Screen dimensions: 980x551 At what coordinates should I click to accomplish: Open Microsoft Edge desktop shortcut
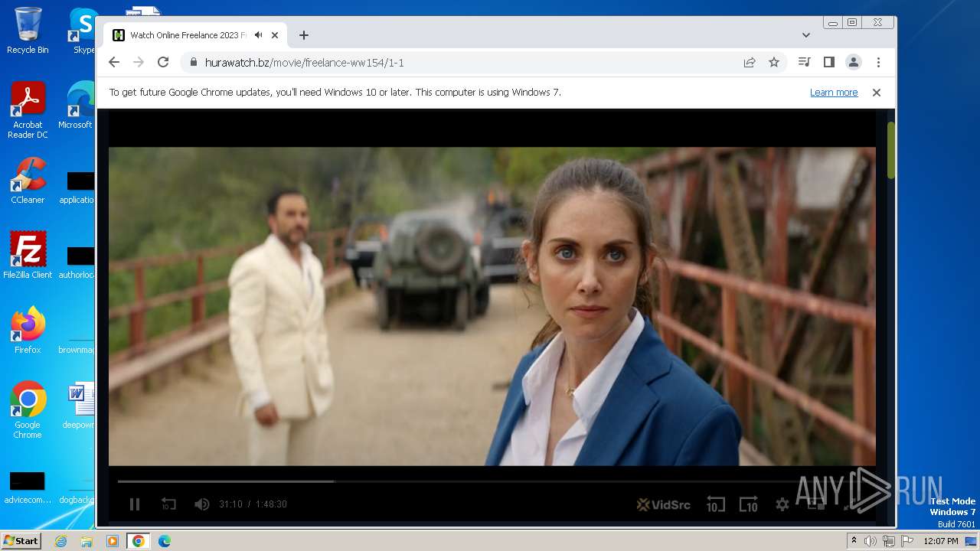click(x=77, y=106)
